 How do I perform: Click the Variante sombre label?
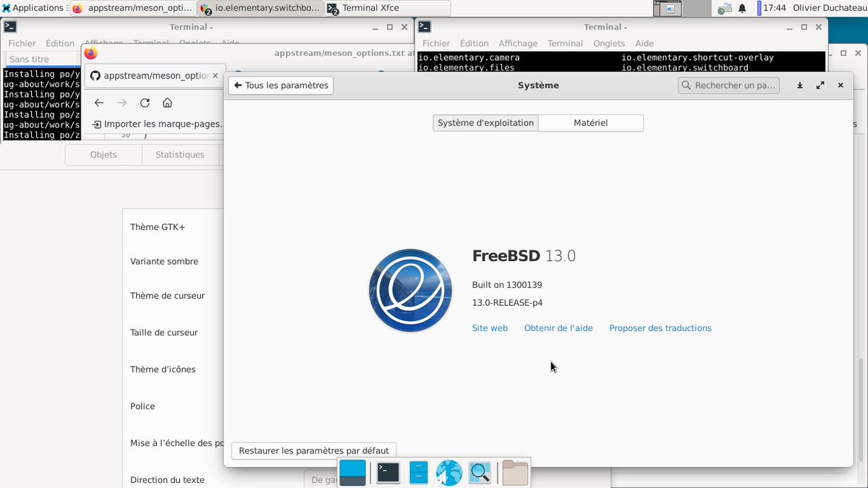point(164,262)
